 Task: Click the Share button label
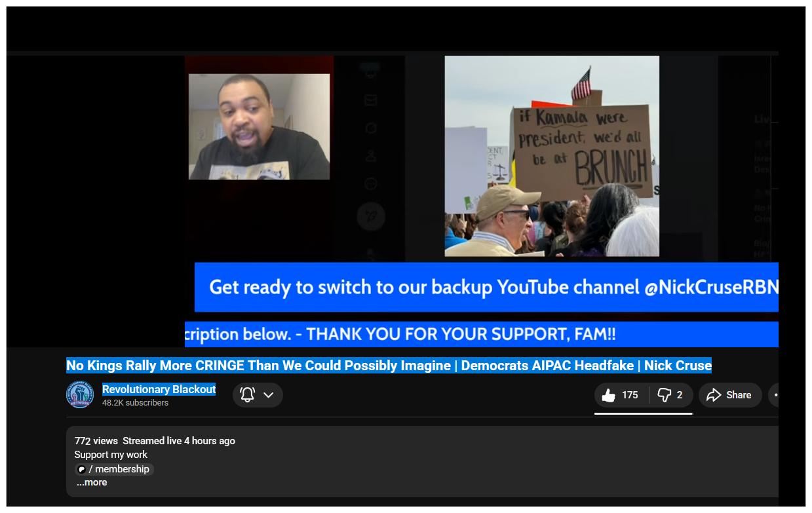738,395
